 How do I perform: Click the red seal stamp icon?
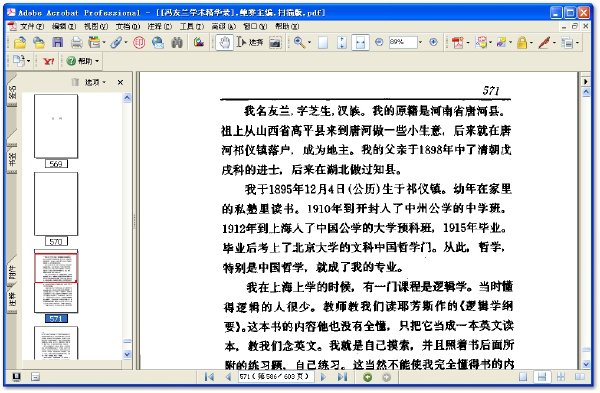139,42
